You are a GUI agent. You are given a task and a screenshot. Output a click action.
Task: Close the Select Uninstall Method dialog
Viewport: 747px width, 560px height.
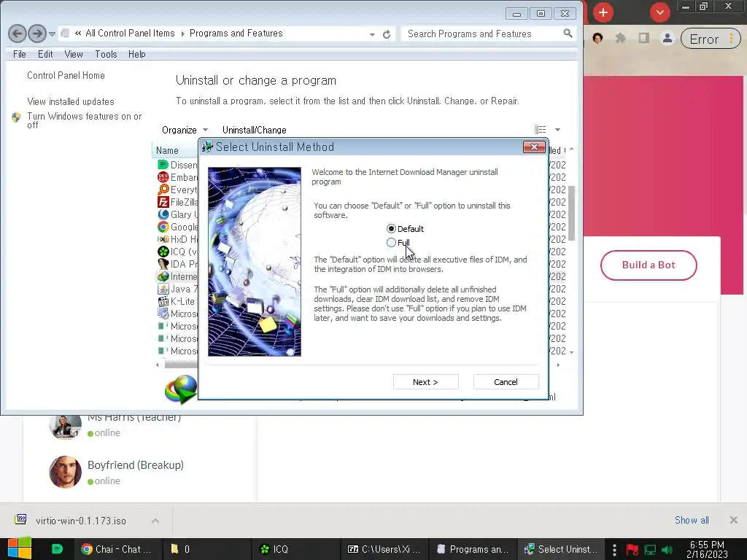pos(534,147)
